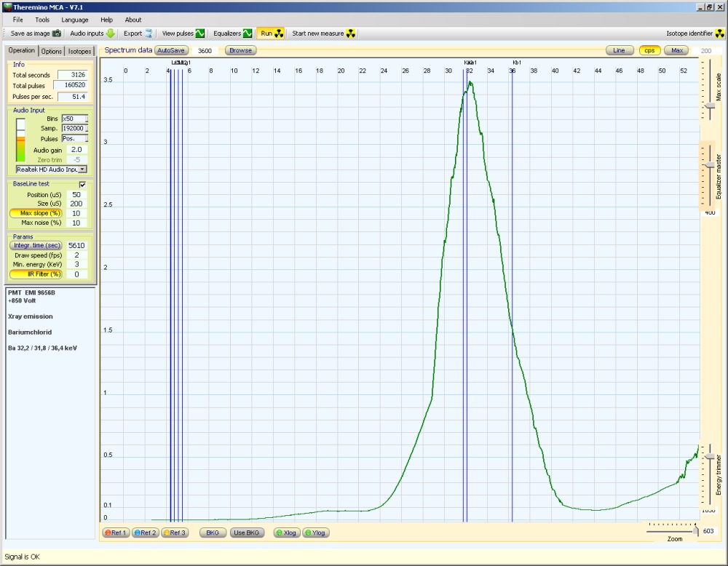Click the Max noise (%) value field
Image resolution: width=728 pixels, height=566 pixels.
[76, 223]
